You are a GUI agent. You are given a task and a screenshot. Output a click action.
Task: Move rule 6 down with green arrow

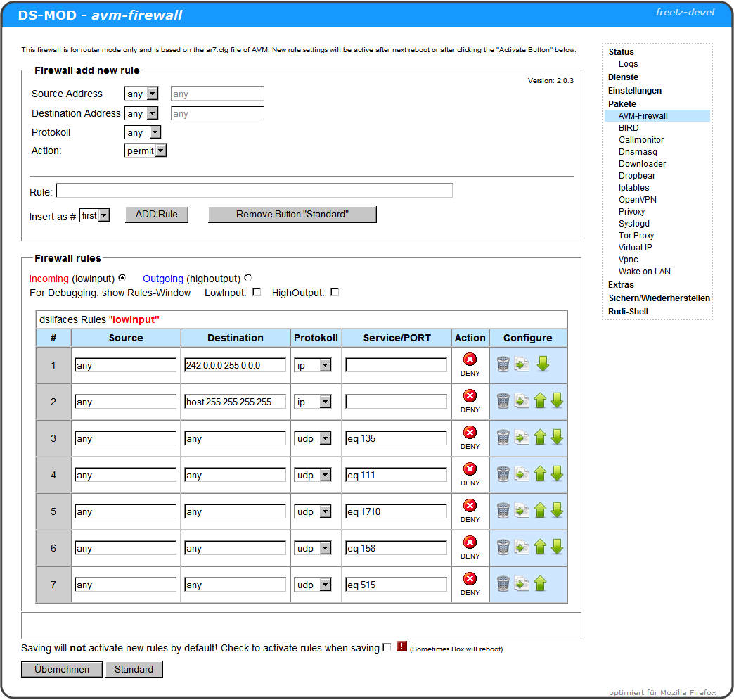coord(557,547)
